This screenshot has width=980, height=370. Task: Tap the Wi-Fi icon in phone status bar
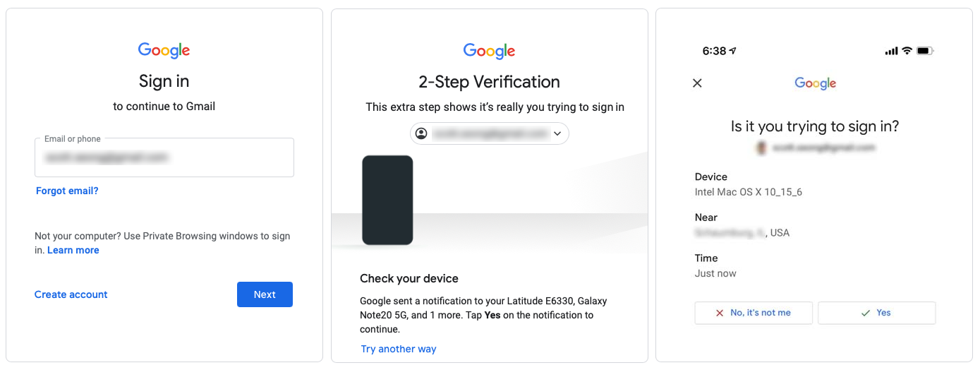907,51
